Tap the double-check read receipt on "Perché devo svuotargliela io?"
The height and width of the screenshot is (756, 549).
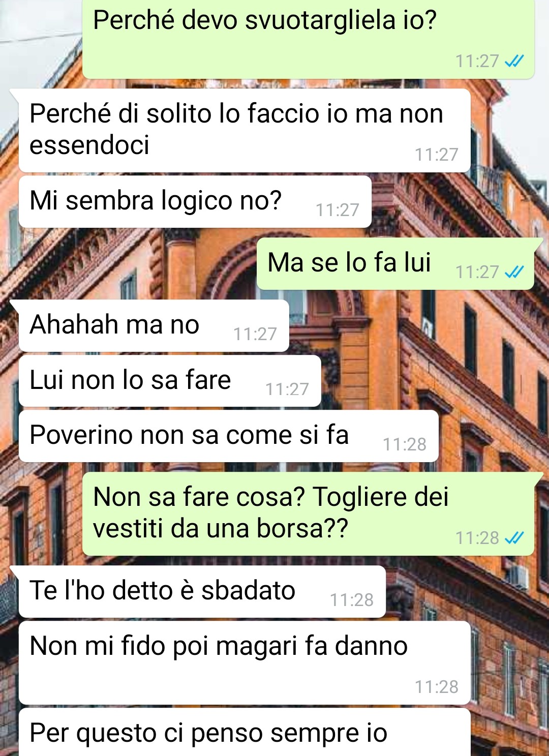click(514, 62)
